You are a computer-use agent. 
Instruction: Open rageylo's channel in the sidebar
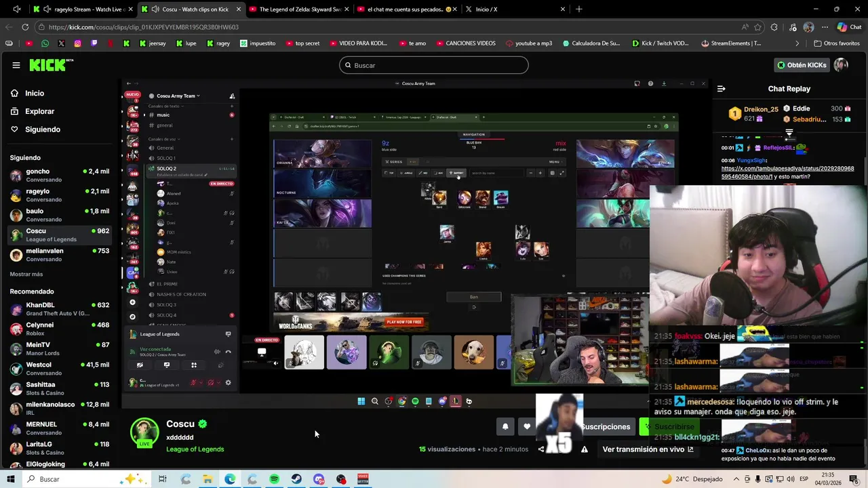(59, 195)
